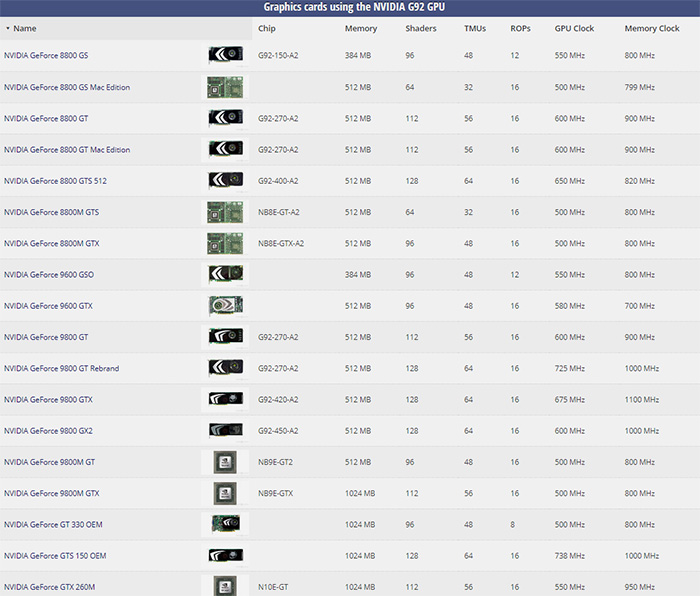This screenshot has width=700, height=596.
Task: Click the 8800 GT card thumbnail
Action: pyautogui.click(x=226, y=117)
